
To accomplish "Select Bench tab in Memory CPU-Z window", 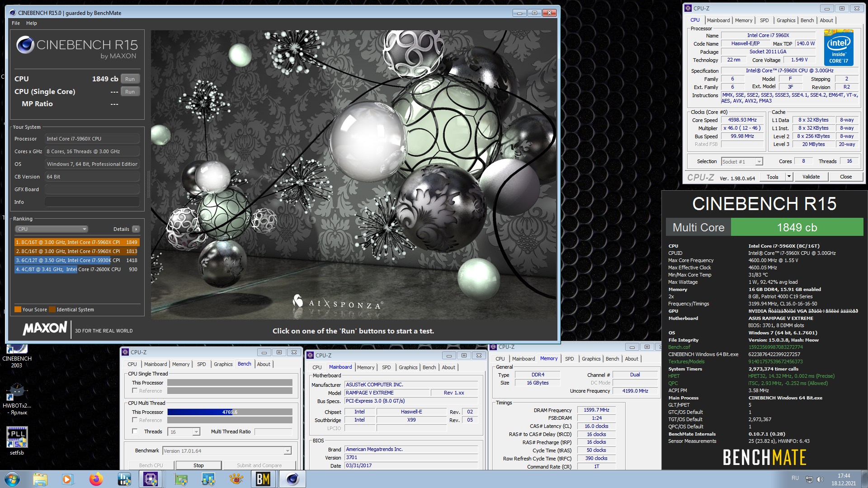I will pyautogui.click(x=613, y=359).
